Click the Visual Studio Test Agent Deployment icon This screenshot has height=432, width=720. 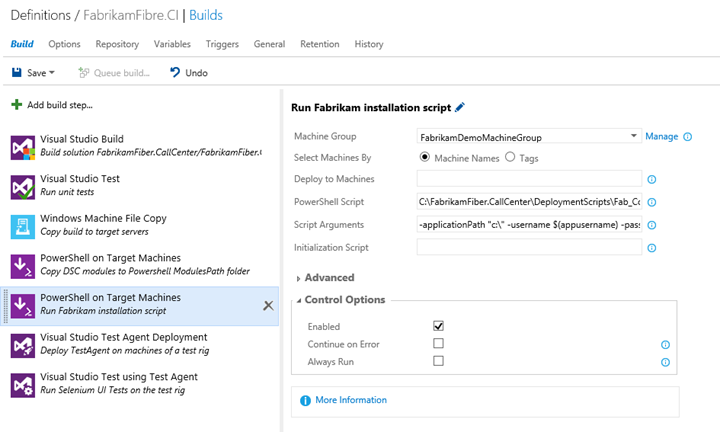[x=23, y=345]
